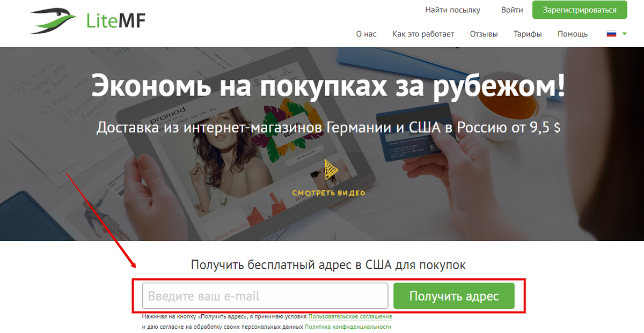Open the Помощь section
This screenshot has height=333, width=644.
click(x=572, y=34)
